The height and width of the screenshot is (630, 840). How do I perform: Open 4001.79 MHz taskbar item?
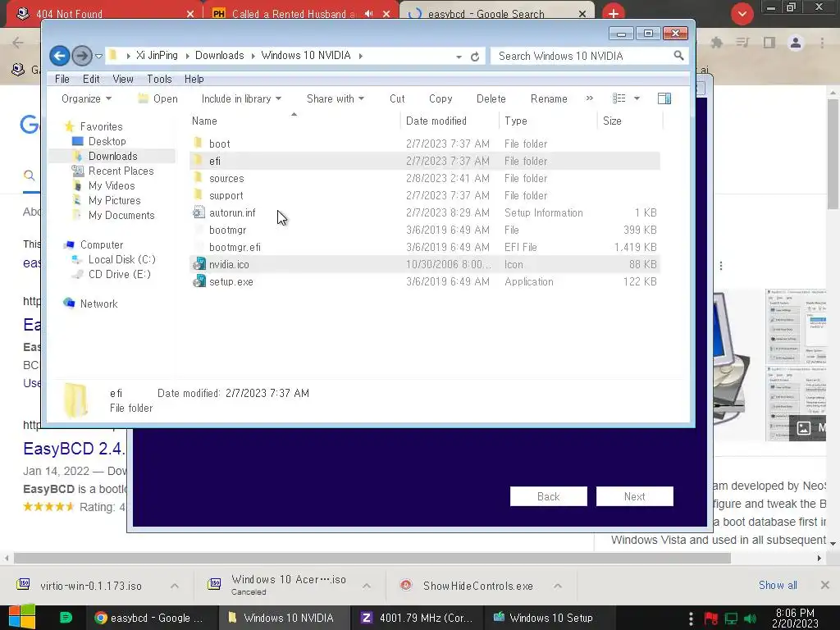[417, 618]
